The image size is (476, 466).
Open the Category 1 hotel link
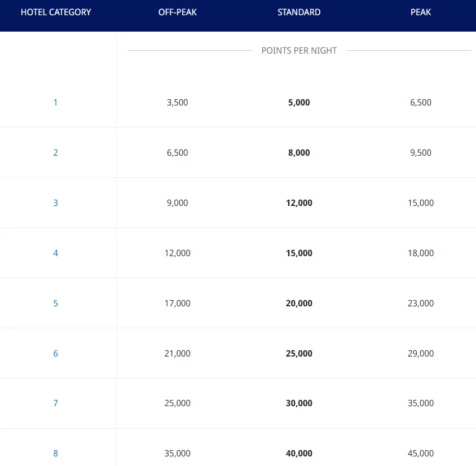click(55, 102)
